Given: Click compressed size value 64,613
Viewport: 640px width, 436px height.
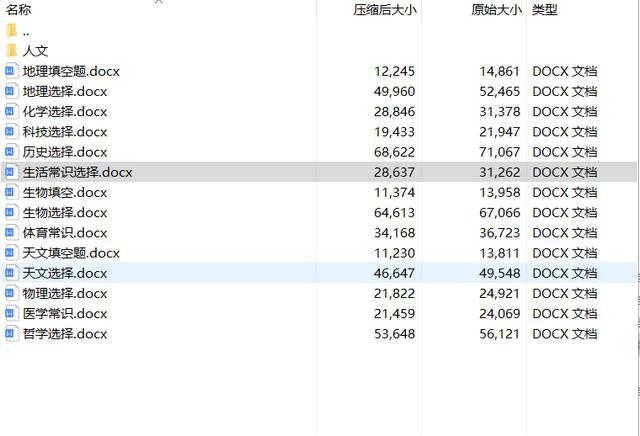Looking at the screenshot, I should coord(394,213).
